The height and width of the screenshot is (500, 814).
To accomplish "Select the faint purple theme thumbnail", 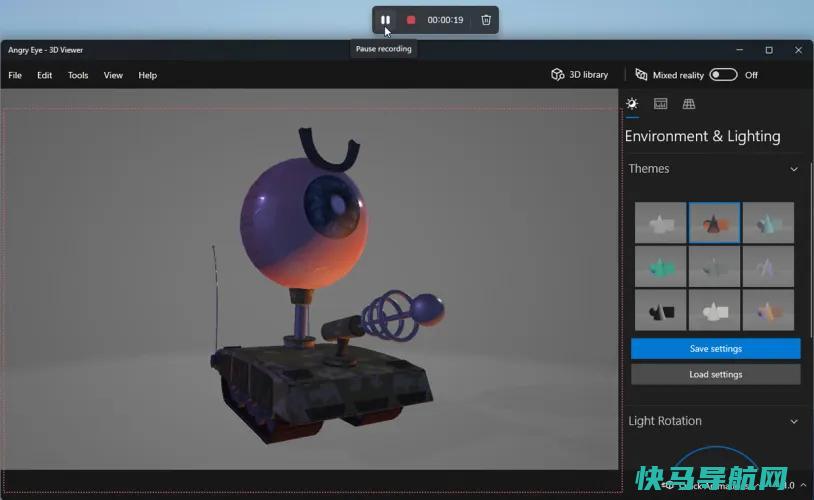I will pos(768,267).
